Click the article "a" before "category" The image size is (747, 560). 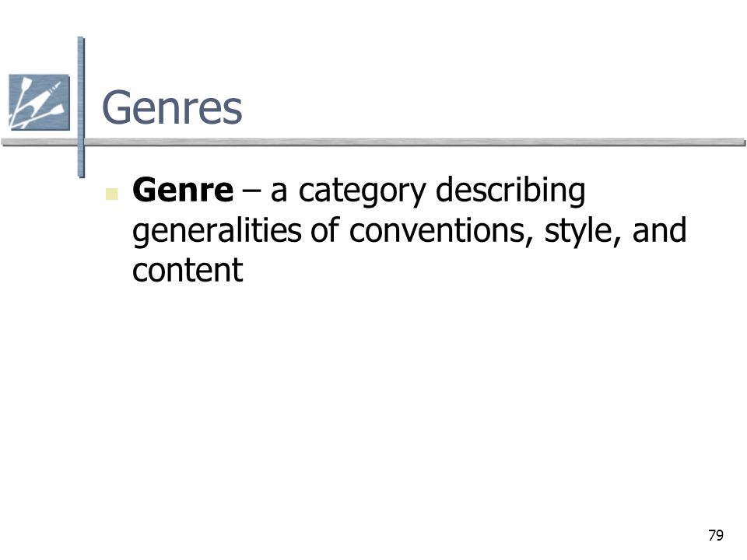pos(279,193)
